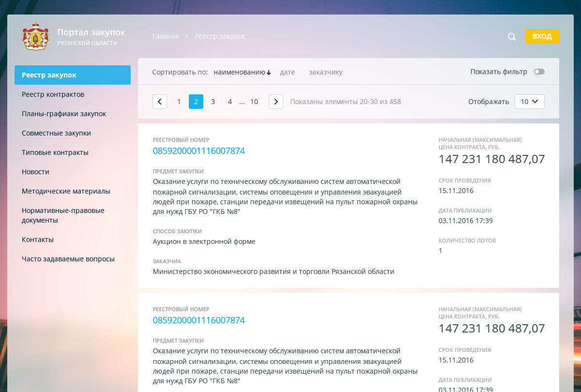
Task: Open Планы-графиаки закупок section
Action: pos(64,114)
